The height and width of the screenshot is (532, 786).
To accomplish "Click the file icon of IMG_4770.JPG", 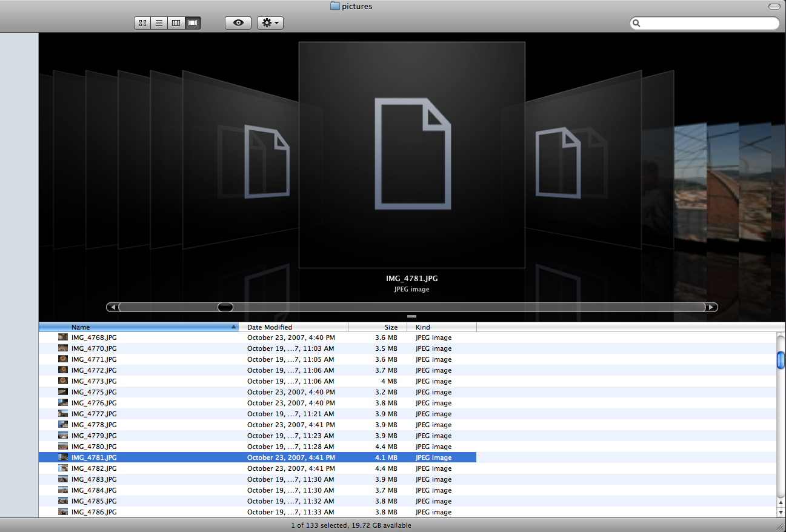I will coord(63,348).
